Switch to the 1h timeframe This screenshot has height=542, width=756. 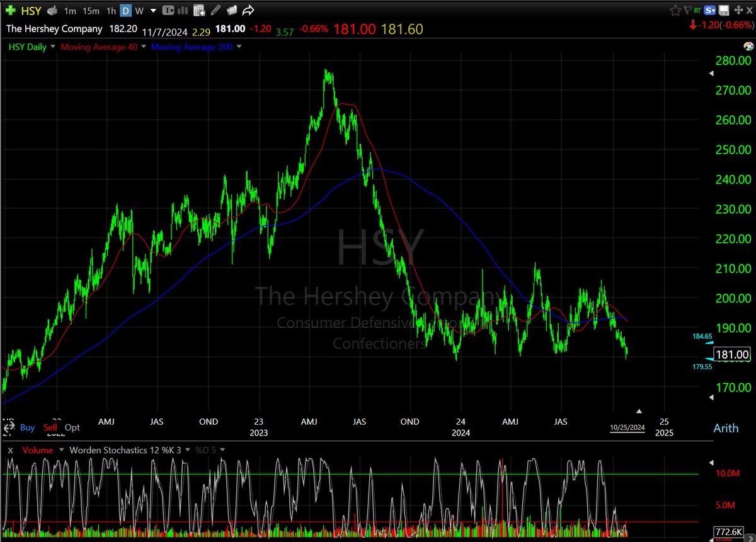pyautogui.click(x=111, y=11)
